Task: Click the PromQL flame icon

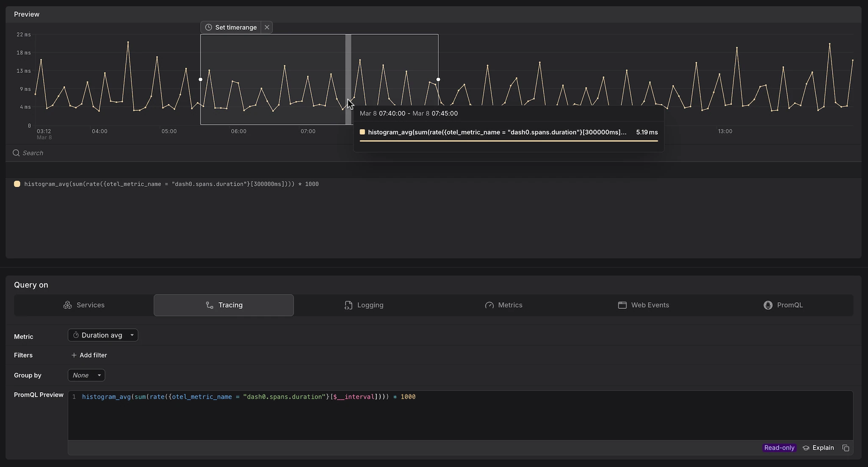Action: [x=768, y=305]
